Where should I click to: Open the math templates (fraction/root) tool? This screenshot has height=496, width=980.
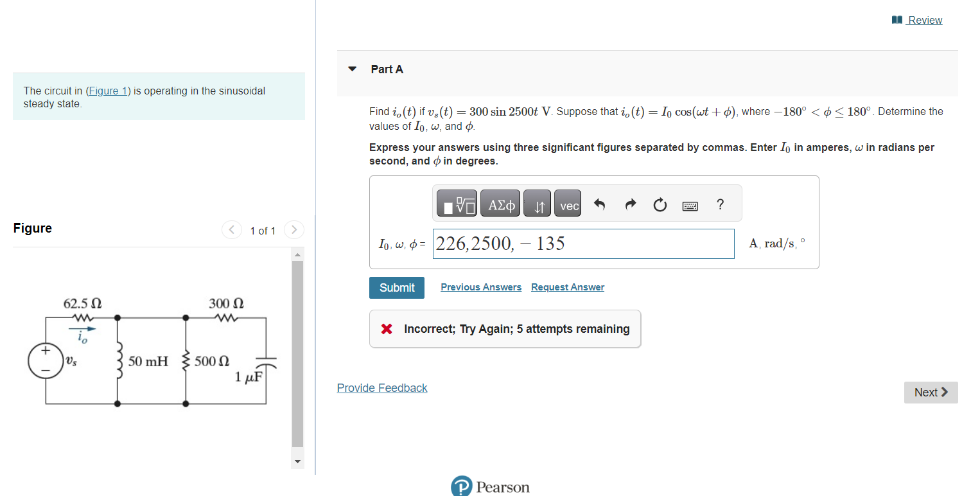[457, 203]
